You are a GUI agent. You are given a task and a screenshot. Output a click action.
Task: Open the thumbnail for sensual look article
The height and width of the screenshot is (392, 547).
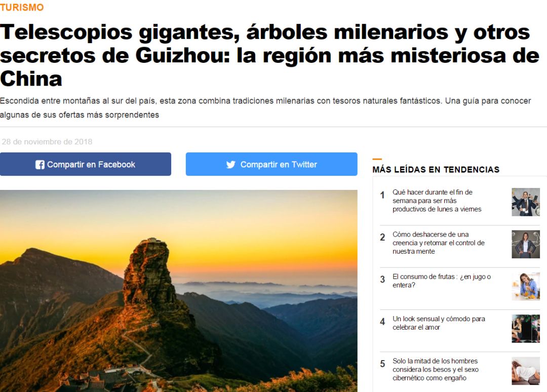click(525, 329)
